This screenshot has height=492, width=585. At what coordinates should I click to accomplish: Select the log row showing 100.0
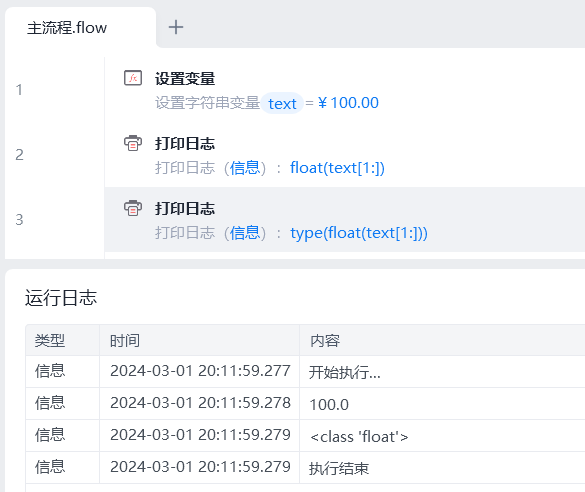pyautogui.click(x=305, y=404)
